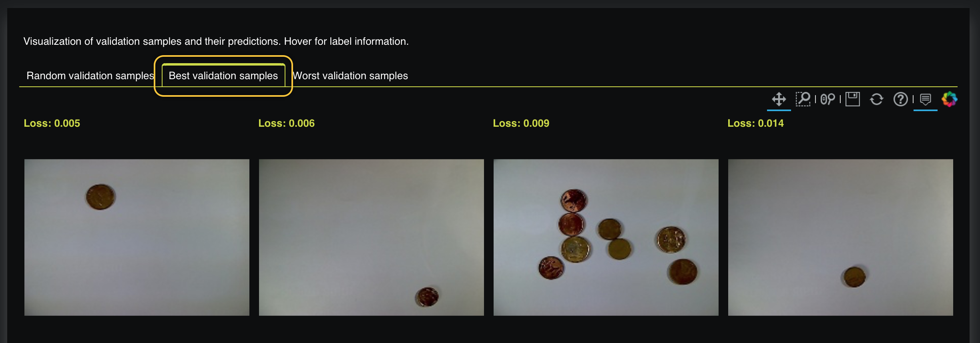The width and height of the screenshot is (980, 343).
Task: Select the Best validation samples tab
Action: click(223, 76)
